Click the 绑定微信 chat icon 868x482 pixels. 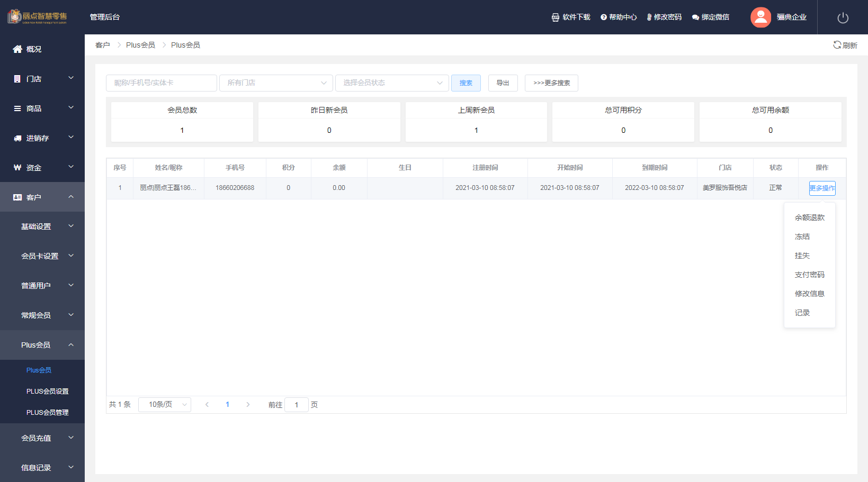[695, 17]
